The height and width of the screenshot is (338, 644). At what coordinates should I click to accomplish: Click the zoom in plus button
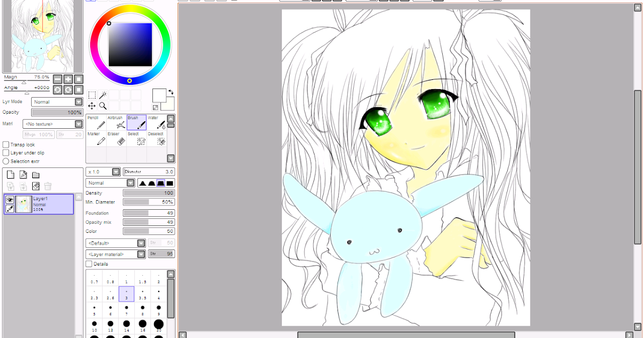pyautogui.click(x=68, y=79)
